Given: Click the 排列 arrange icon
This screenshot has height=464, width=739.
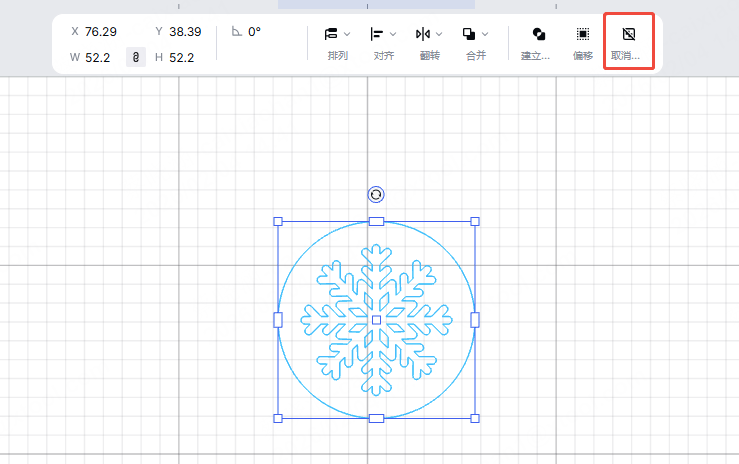Looking at the screenshot, I should coord(331,34).
